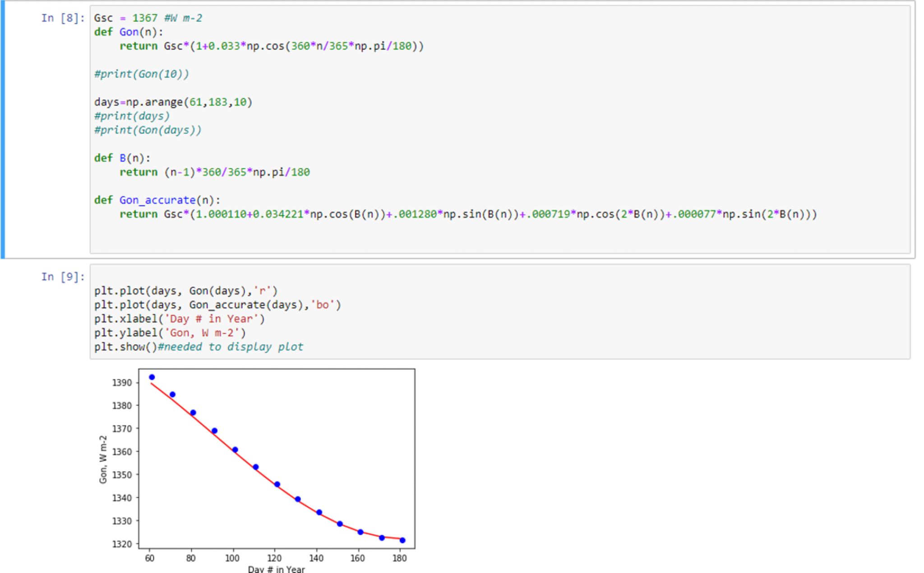Click the 'def B(n):' definition line
The width and height of the screenshot is (924, 573).
(122, 158)
